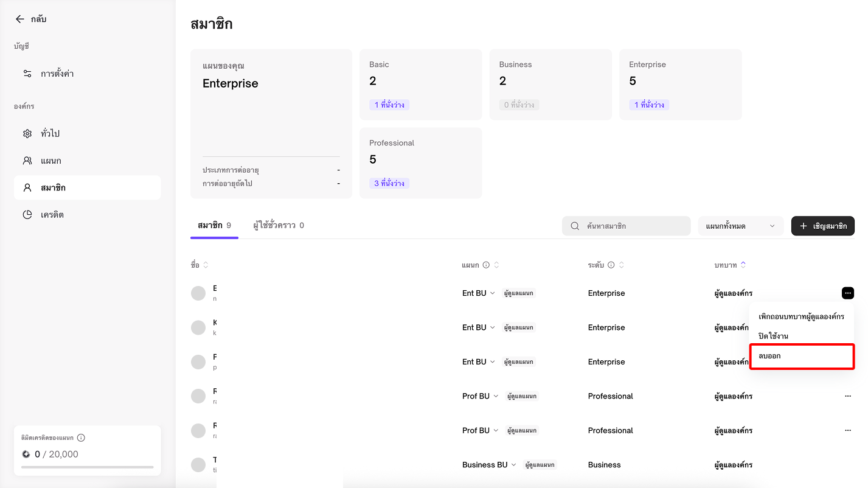Image resolution: width=868 pixels, height=488 pixels.
Task: Click เชิญสมาชิก invite member button
Action: click(x=822, y=226)
